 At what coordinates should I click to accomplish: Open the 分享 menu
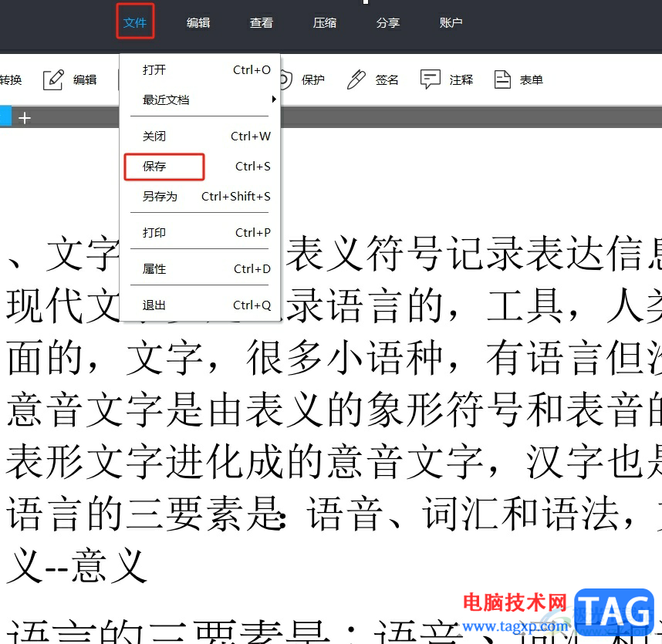pos(387,22)
